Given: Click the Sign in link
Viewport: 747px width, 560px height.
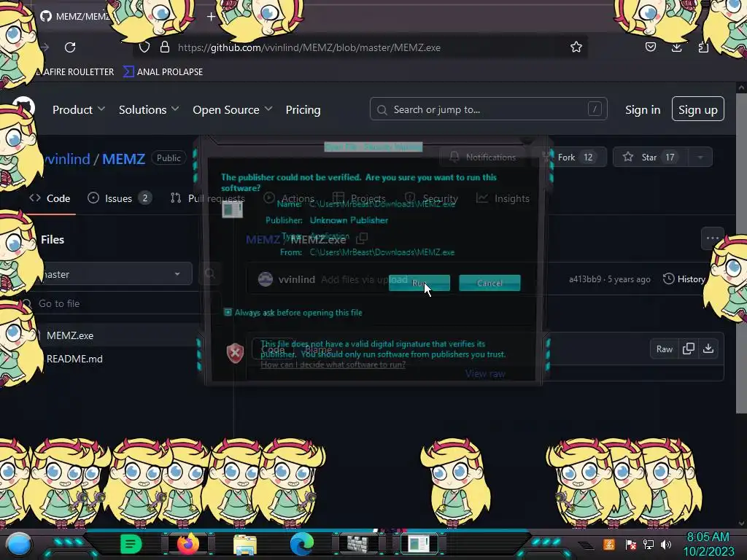Looking at the screenshot, I should point(643,109).
